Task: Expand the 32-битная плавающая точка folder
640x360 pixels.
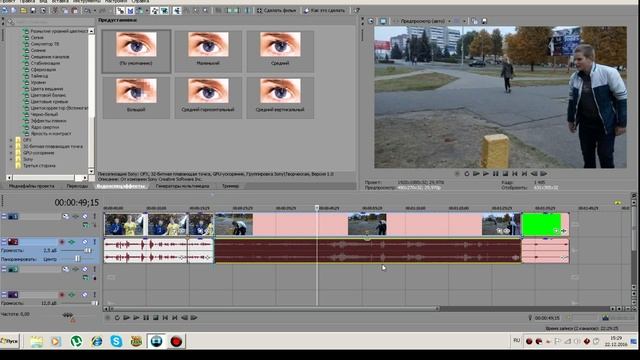Action: (11, 146)
